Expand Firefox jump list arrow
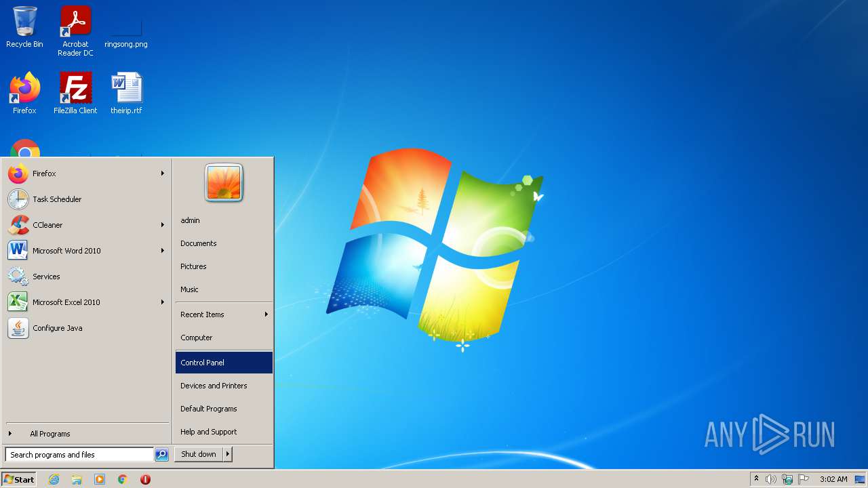This screenshot has height=488, width=868. pos(163,174)
